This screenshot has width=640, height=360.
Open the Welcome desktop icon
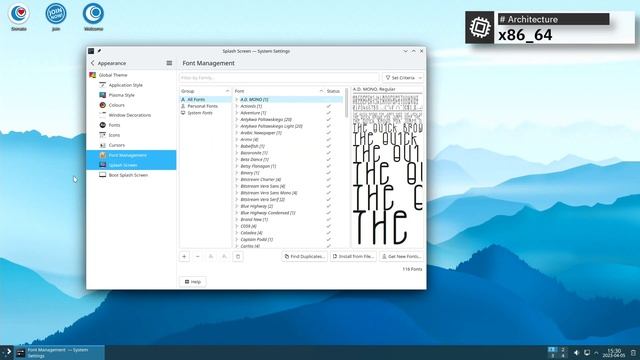click(x=93, y=17)
